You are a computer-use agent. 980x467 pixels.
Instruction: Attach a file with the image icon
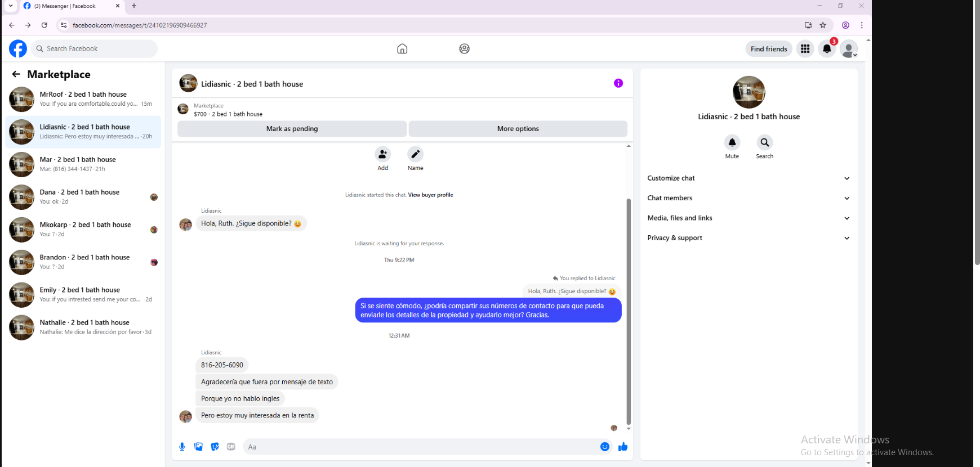click(198, 447)
